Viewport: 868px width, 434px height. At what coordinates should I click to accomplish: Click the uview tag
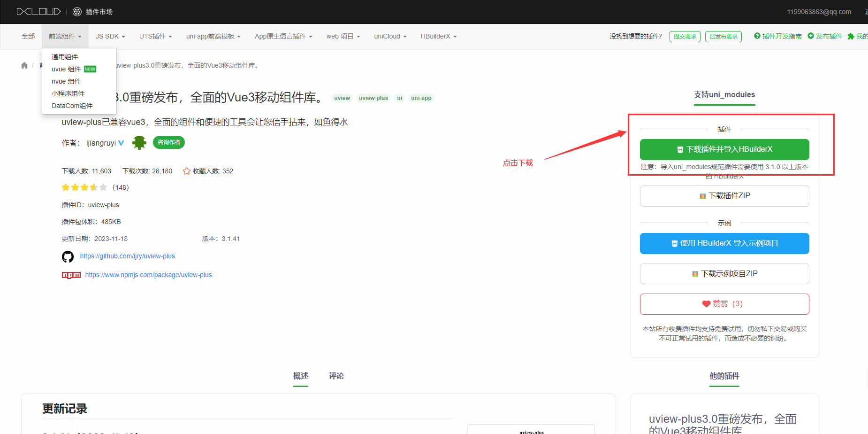pyautogui.click(x=342, y=98)
